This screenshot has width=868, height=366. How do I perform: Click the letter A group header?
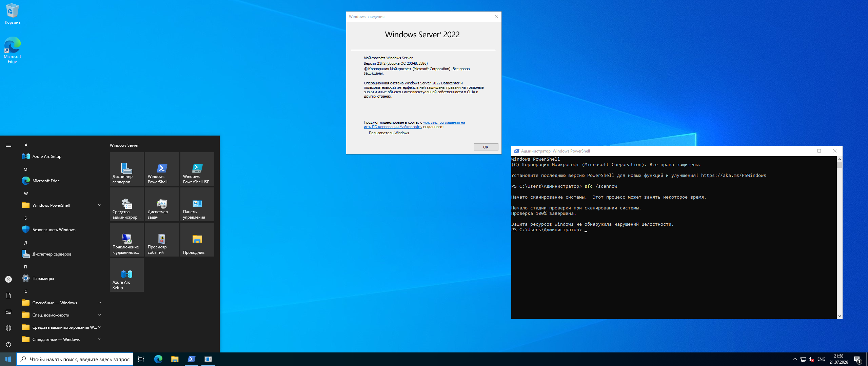coord(26,145)
